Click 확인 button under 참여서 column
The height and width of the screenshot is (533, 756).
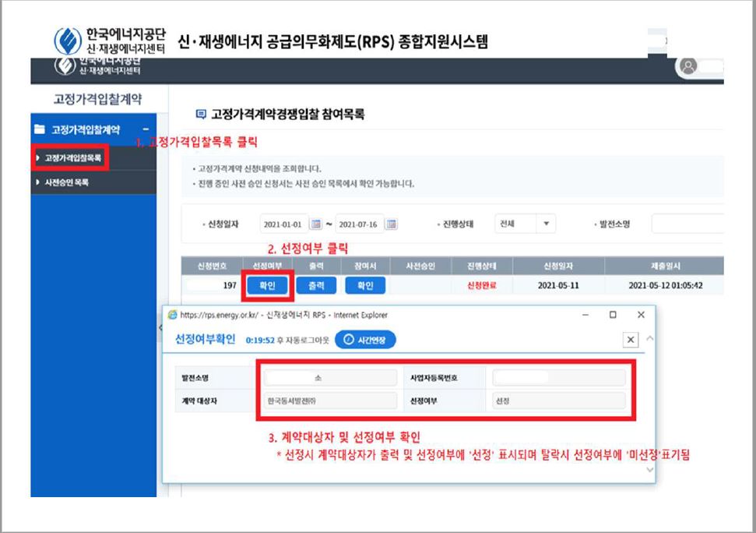(x=364, y=286)
